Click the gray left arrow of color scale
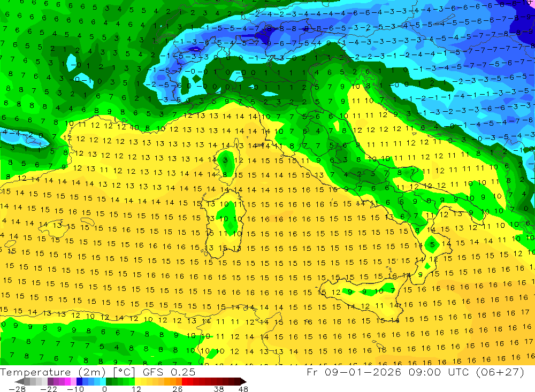 [x=19, y=381]
